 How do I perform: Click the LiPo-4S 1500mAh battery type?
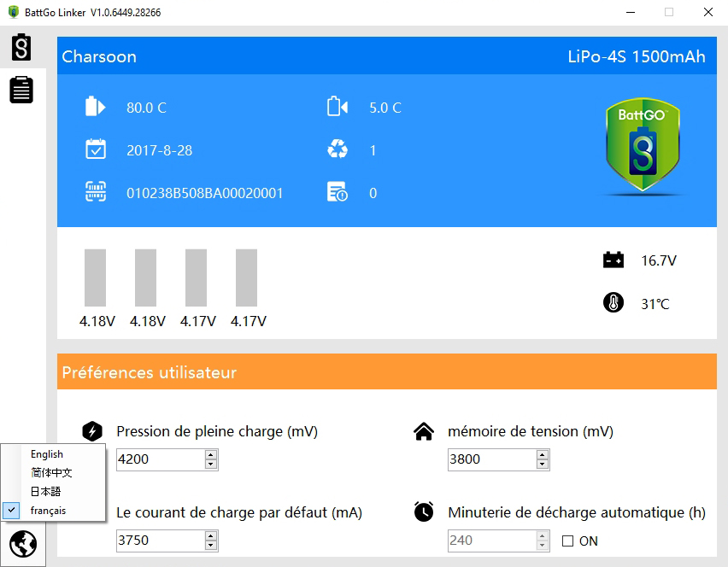click(x=637, y=56)
